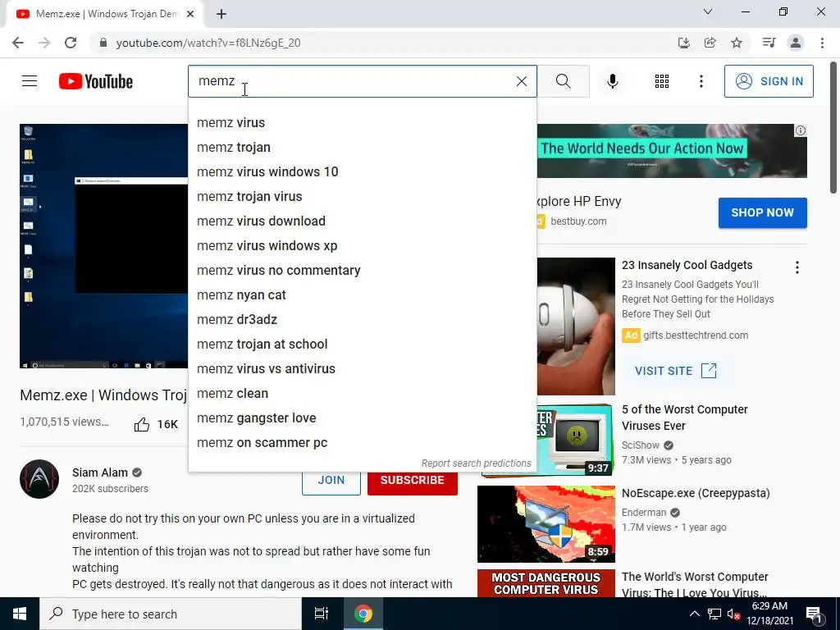This screenshot has width=840, height=630.
Task: Open "The World's Worst Computer Virus" video title
Action: click(695, 584)
